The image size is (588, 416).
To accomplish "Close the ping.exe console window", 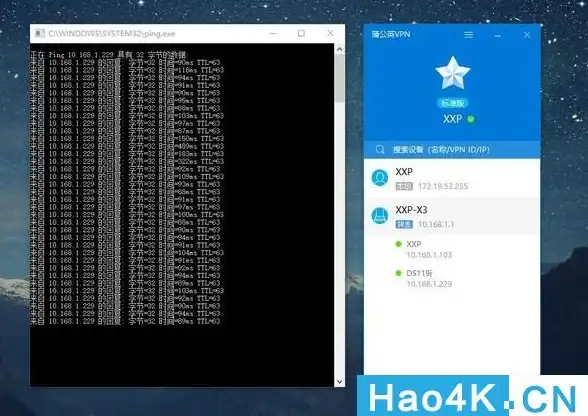I will (330, 33).
